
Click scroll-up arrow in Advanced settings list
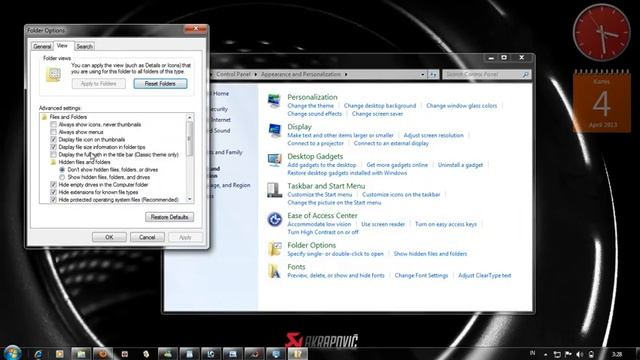point(189,118)
